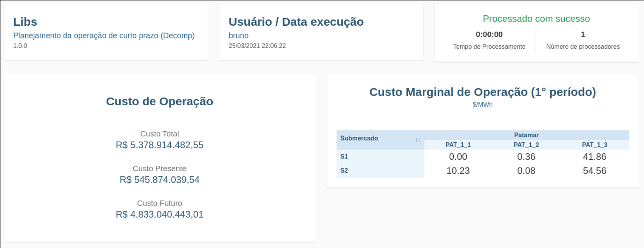This screenshot has width=644, height=248.
Task: Click the S1 PAT_1_3 value 41.86
Action: pyautogui.click(x=594, y=157)
